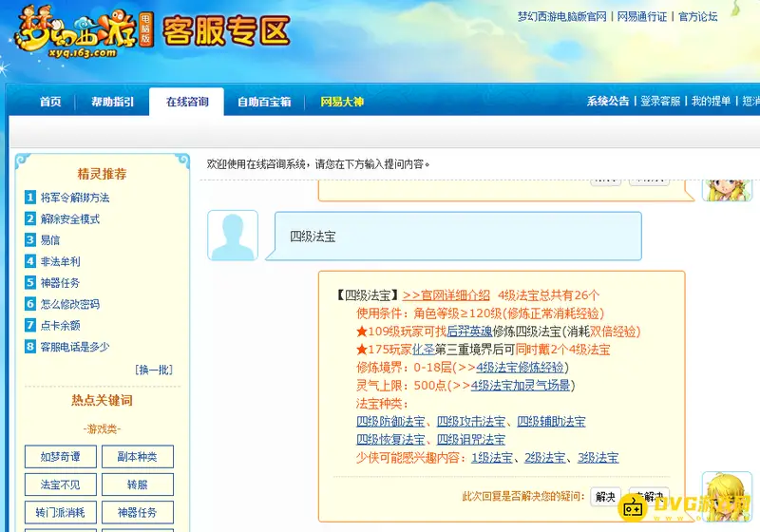The height and width of the screenshot is (532, 760).
Task: Select recommendation 7 点卡余额
Action: 60,326
